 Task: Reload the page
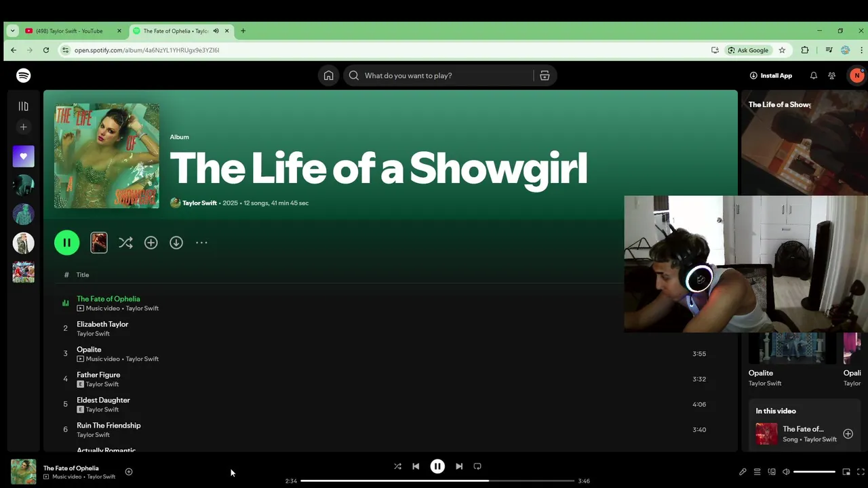46,50
